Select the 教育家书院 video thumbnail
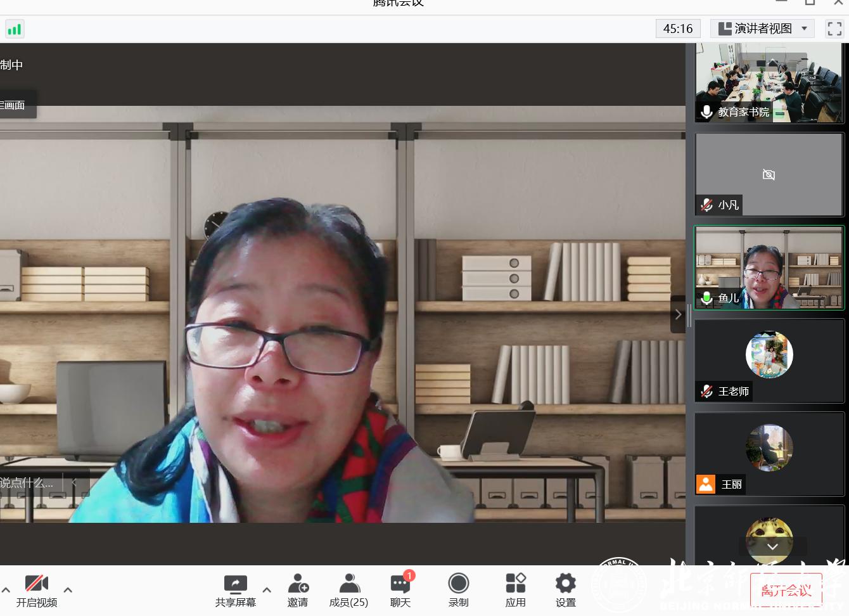This screenshot has height=616, width=849. 769,82
